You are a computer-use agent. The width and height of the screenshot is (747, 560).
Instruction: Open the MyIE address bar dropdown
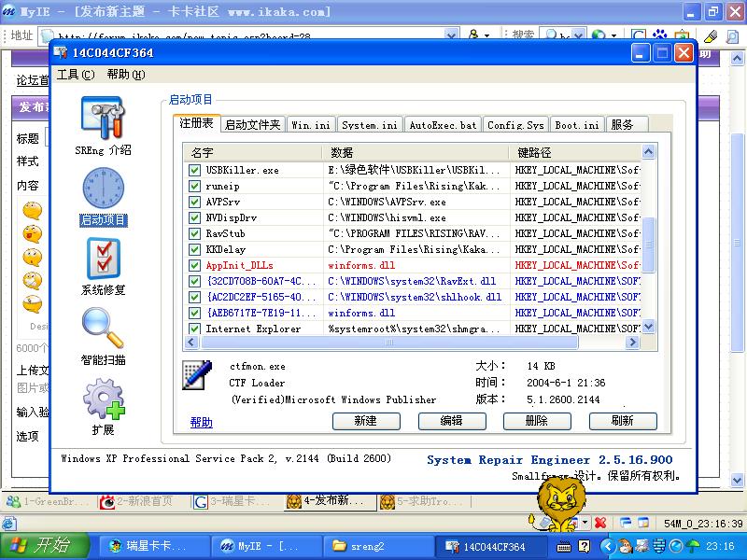click(x=451, y=35)
